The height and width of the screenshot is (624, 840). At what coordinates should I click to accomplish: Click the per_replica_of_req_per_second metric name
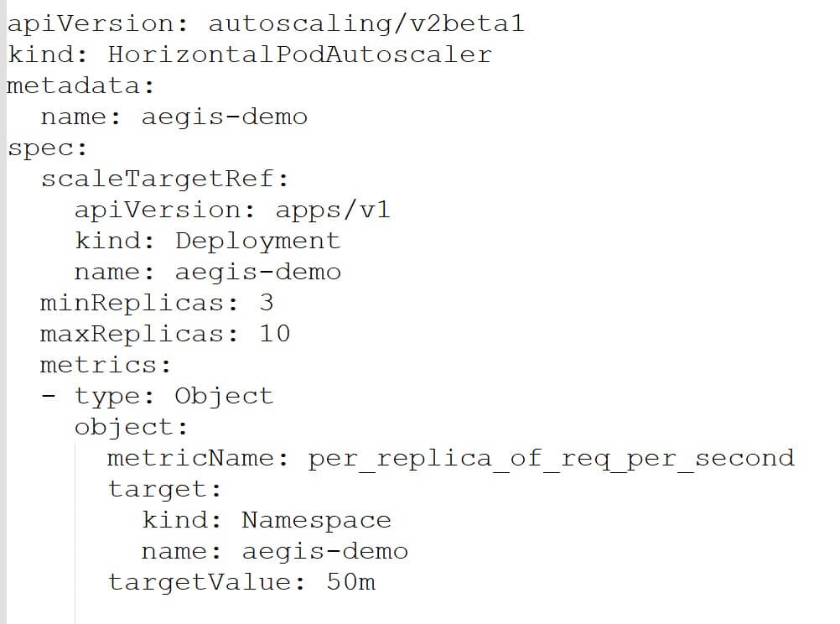click(x=551, y=458)
